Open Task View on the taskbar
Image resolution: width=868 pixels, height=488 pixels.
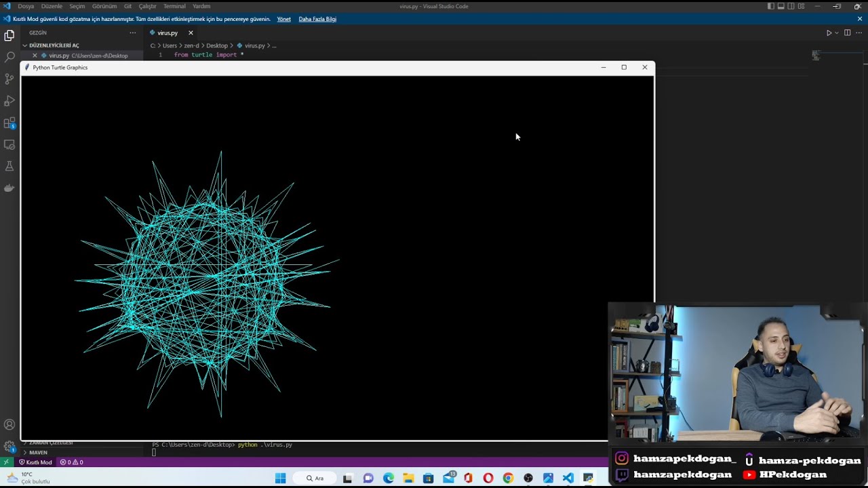tap(348, 478)
